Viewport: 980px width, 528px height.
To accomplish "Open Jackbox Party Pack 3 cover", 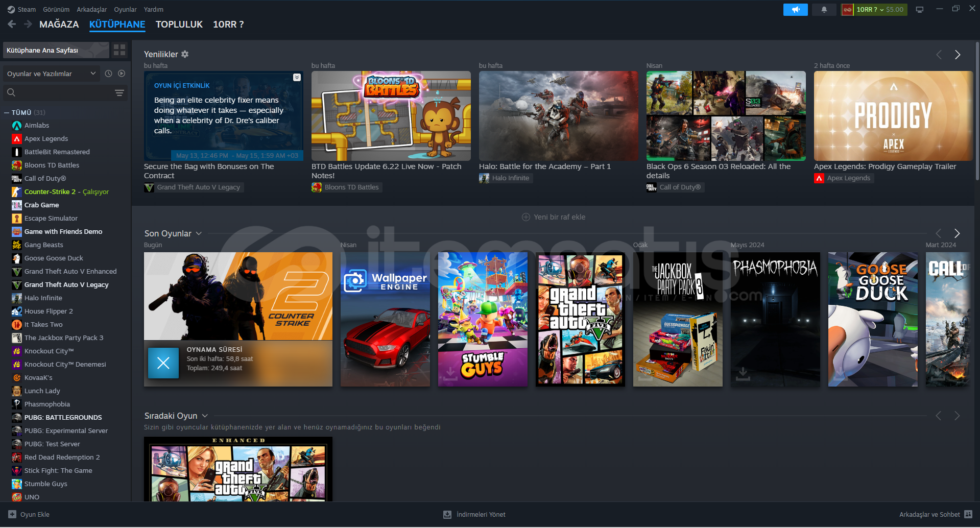I will click(678, 319).
